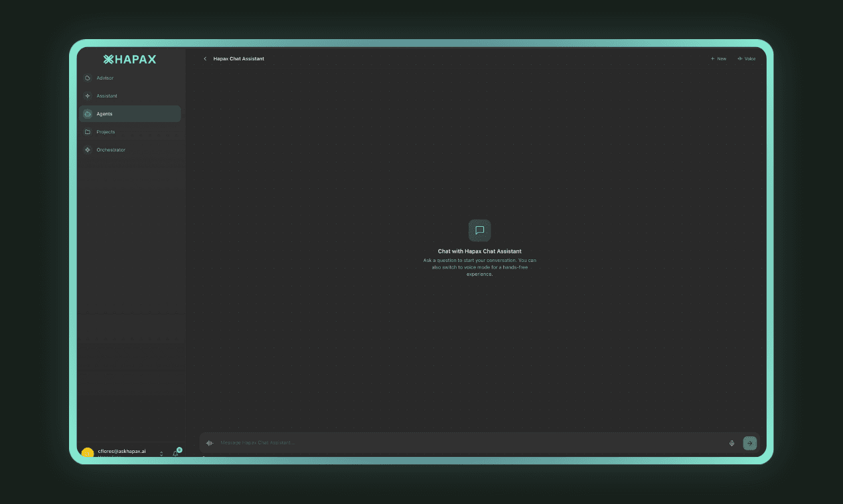This screenshot has height=504, width=843.
Task: Click the Chat with Hapax Chat Assistant heading
Action: [x=479, y=251]
